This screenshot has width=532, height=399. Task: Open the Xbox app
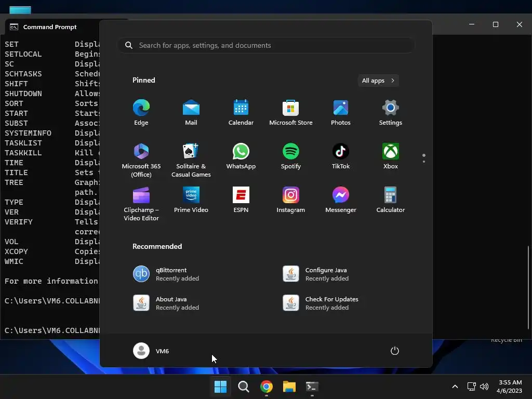point(391,156)
